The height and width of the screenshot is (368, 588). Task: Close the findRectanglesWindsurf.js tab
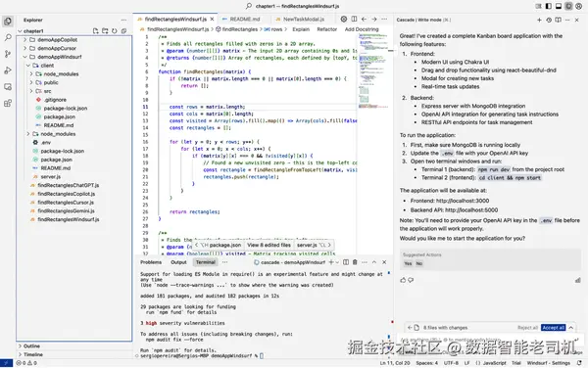(212, 19)
